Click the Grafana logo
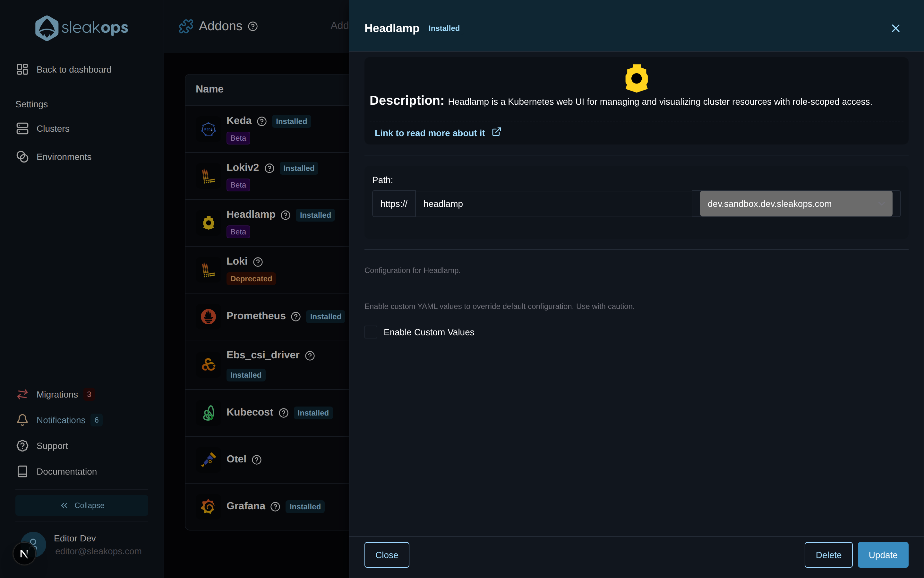This screenshot has width=924, height=578. 209,507
